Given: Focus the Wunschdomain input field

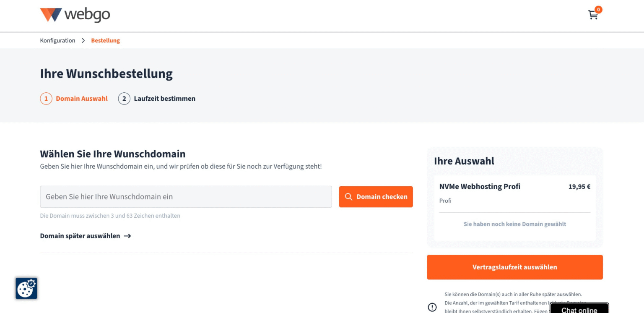Looking at the screenshot, I should 186,196.
